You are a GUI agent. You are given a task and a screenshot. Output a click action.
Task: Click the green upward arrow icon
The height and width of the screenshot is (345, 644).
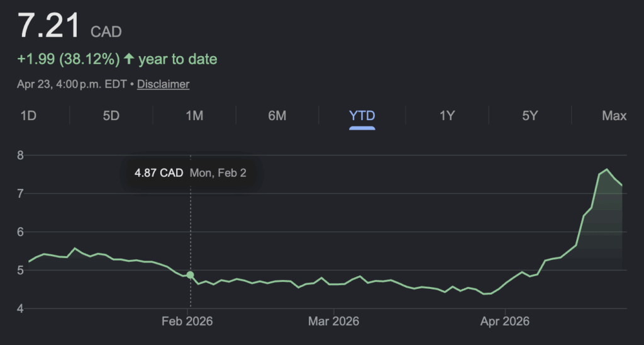click(129, 59)
